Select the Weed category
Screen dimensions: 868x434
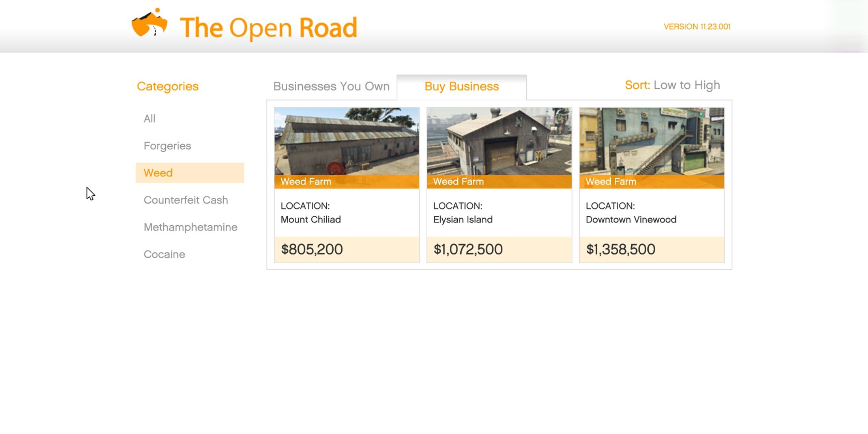click(x=190, y=173)
